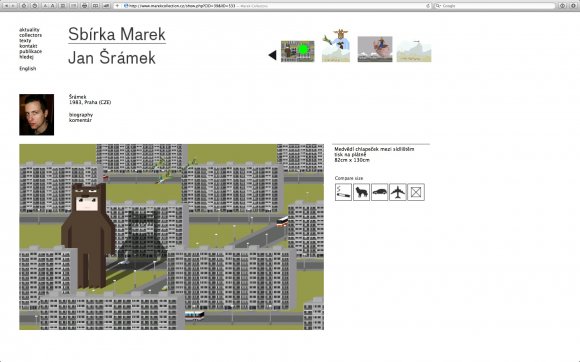Click the '1983, Praha (CZE)' text
The height and width of the screenshot is (362, 580).
[90, 102]
